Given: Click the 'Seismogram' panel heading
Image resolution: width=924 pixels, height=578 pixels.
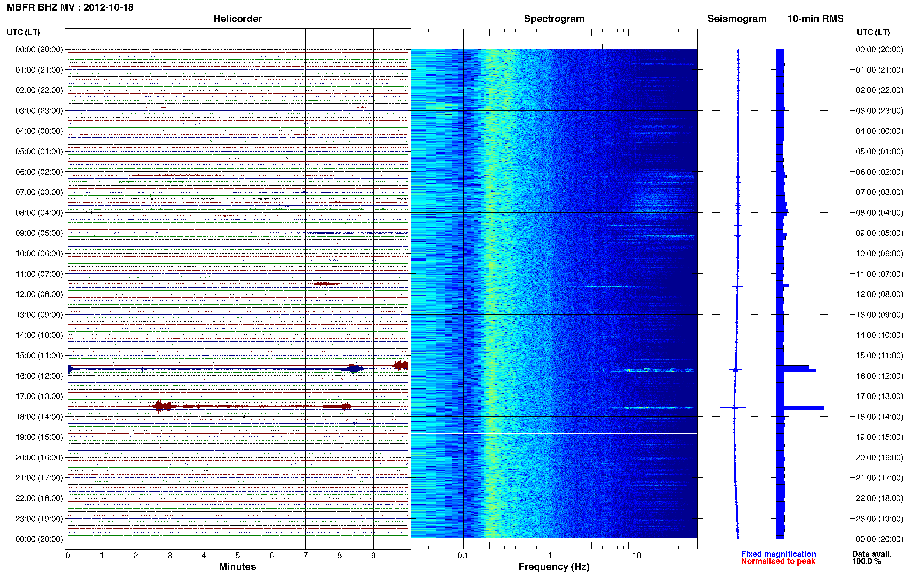Looking at the screenshot, I should pos(736,18).
